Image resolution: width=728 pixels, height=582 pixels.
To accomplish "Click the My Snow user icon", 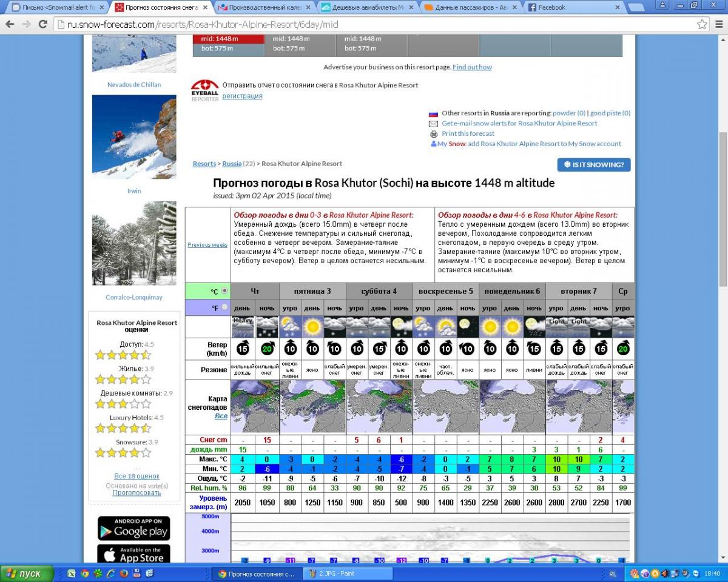I will pos(434,144).
